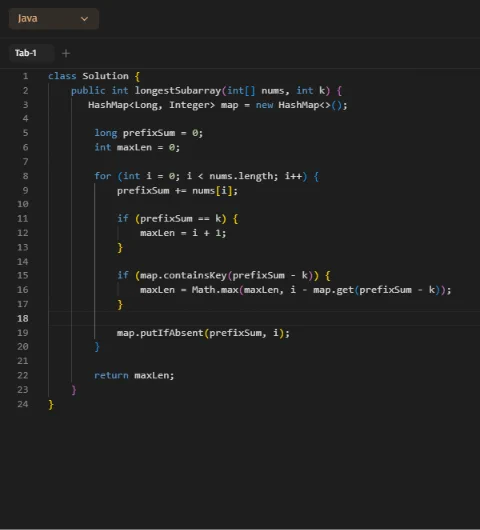Click 'int[] nums' parameter on line 2

(x=256, y=91)
